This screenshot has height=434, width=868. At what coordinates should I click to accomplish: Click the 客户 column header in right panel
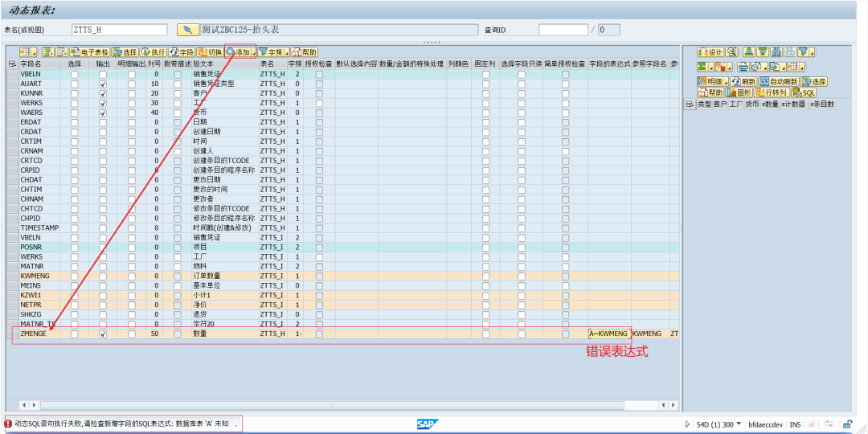click(720, 104)
